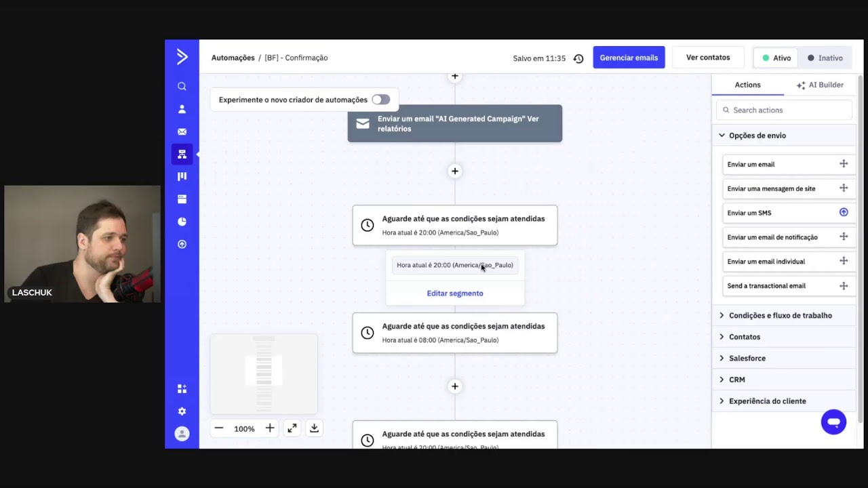Open the AI Generated Campaign email step
This screenshot has height=488, width=868.
click(x=455, y=123)
